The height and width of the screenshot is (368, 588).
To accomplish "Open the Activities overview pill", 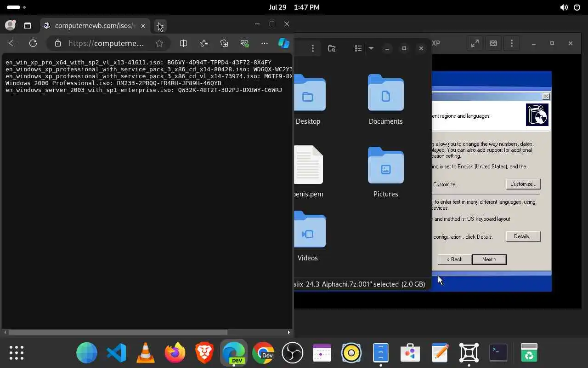I will [x=17, y=7].
